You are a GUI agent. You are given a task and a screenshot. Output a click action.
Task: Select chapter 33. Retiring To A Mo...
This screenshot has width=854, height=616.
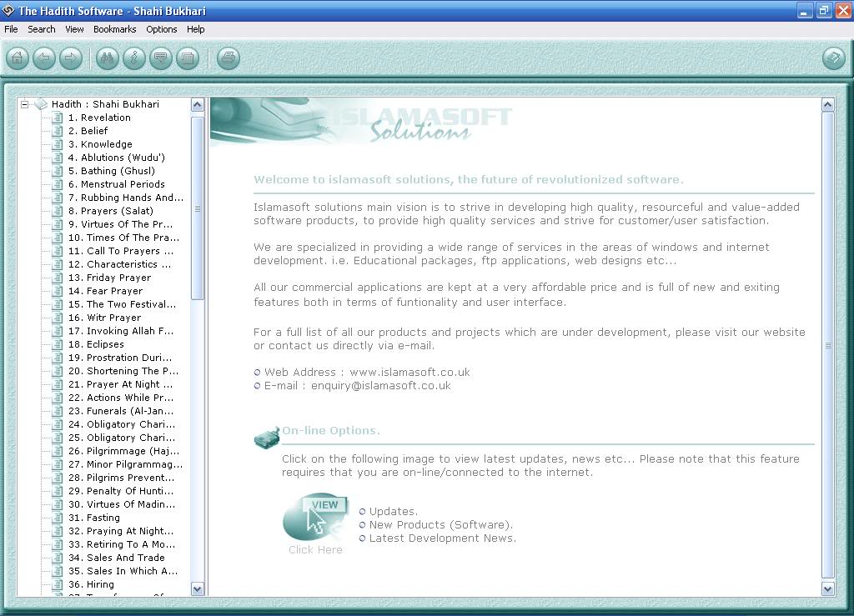coord(122,544)
